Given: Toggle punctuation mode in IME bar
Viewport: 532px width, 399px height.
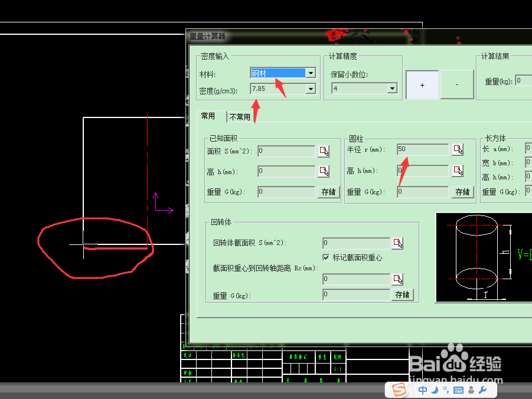Looking at the screenshot, I should pos(445,390).
